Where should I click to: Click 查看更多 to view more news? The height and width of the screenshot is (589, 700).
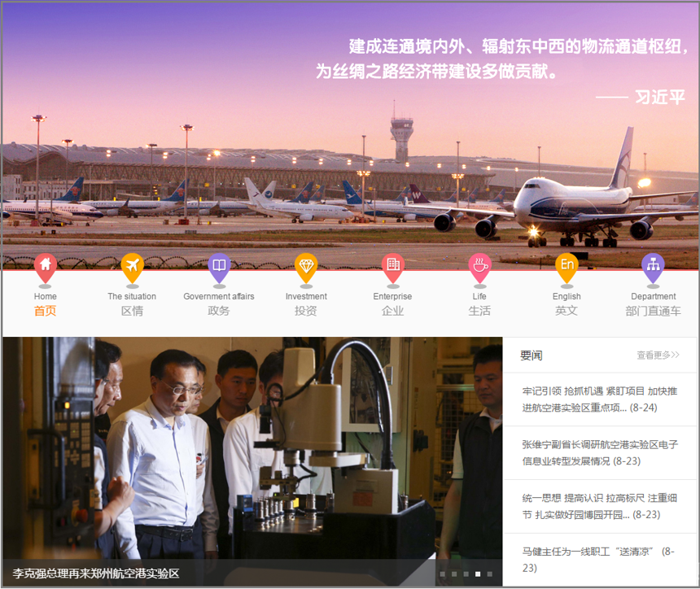point(658,356)
